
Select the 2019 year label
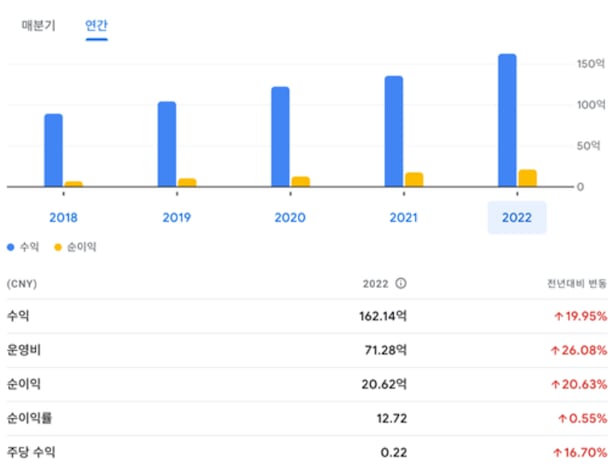[x=177, y=217]
